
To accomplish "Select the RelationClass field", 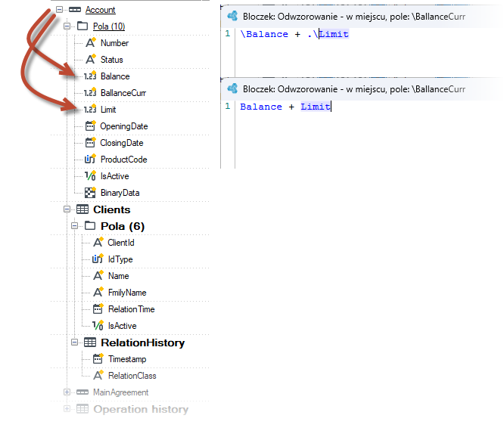I will [132, 376].
